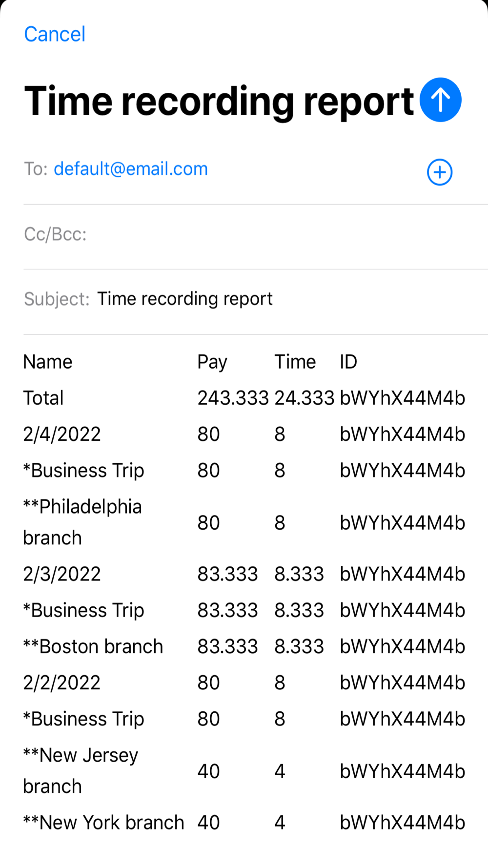488x868 pixels.
Task: Tap the Time column header
Action: (295, 362)
